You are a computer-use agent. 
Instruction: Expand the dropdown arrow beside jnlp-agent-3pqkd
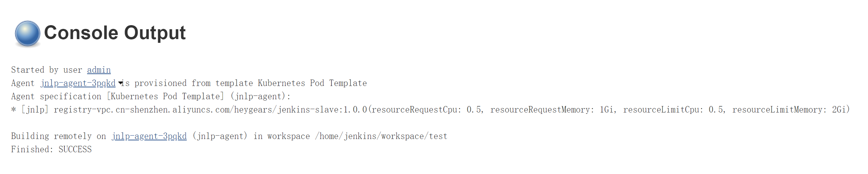[120, 83]
